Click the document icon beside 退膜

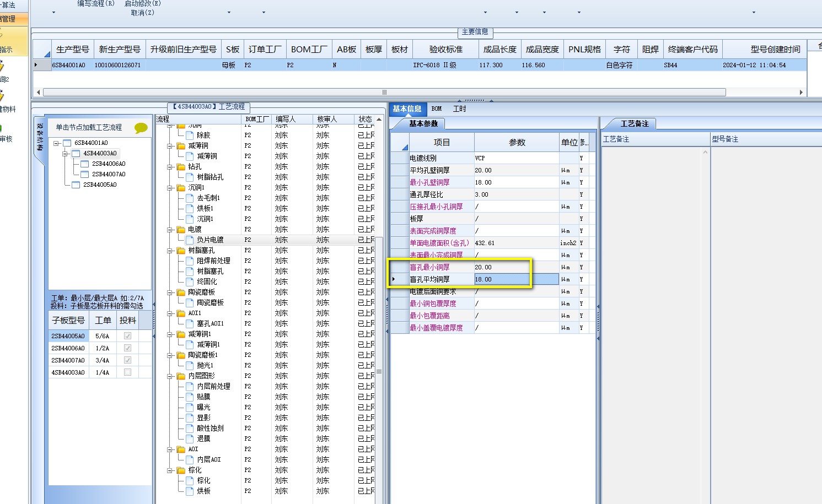(x=190, y=439)
